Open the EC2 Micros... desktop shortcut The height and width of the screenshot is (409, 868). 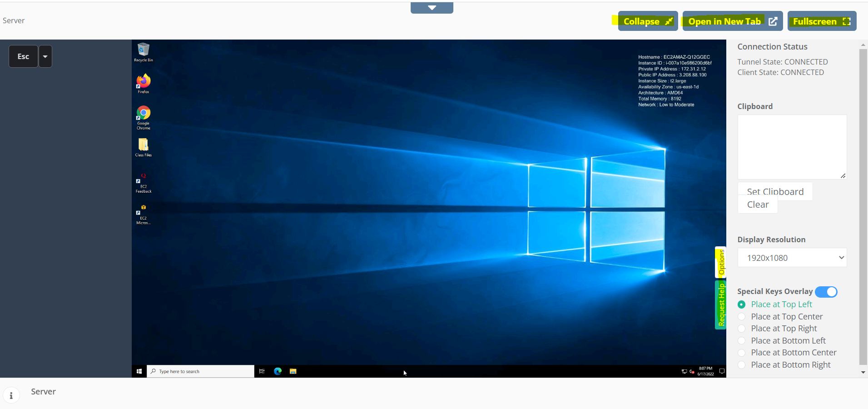[144, 214]
